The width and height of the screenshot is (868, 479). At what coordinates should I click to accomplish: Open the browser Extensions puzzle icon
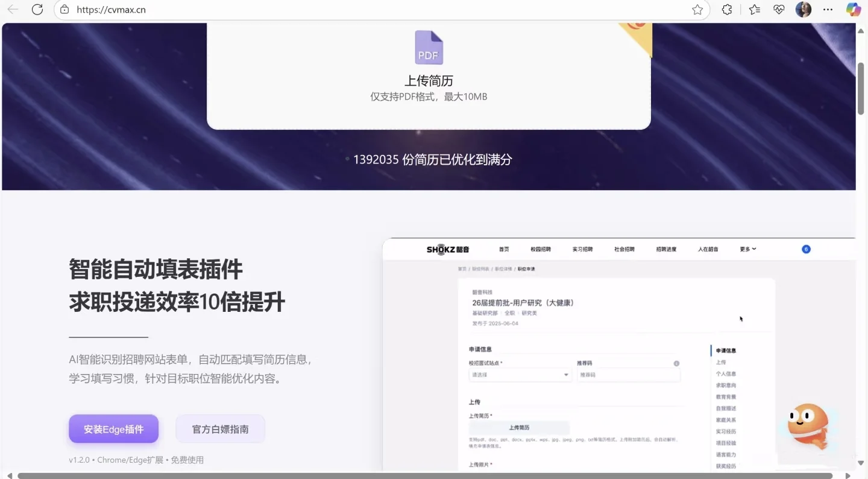click(727, 10)
